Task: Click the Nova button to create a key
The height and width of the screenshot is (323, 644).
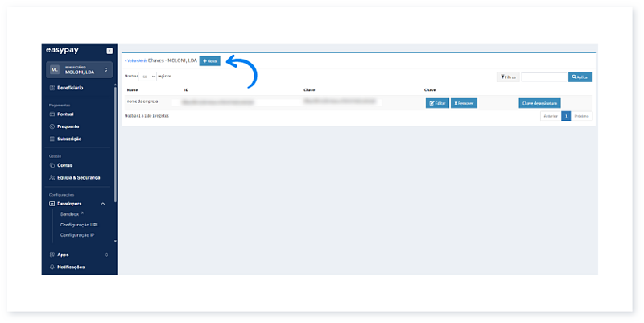Action: pos(209,60)
